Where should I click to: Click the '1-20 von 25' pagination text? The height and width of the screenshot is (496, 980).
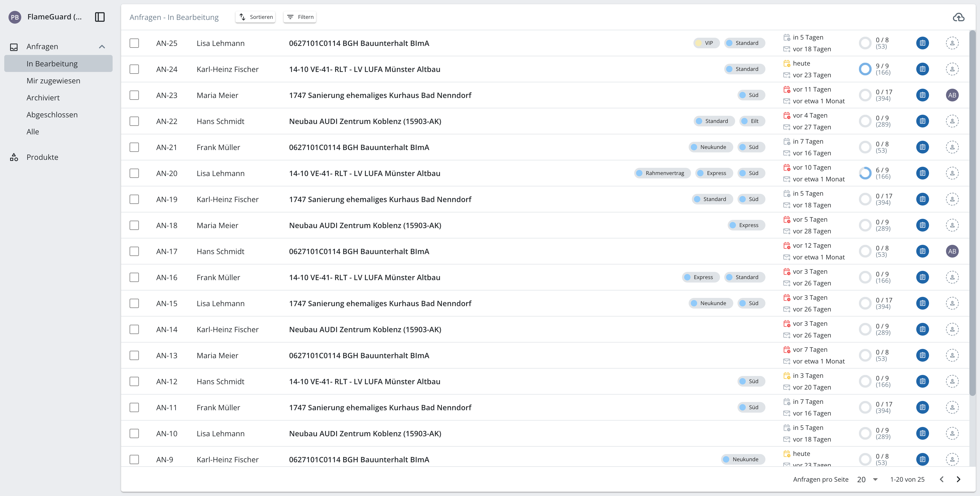pos(907,480)
